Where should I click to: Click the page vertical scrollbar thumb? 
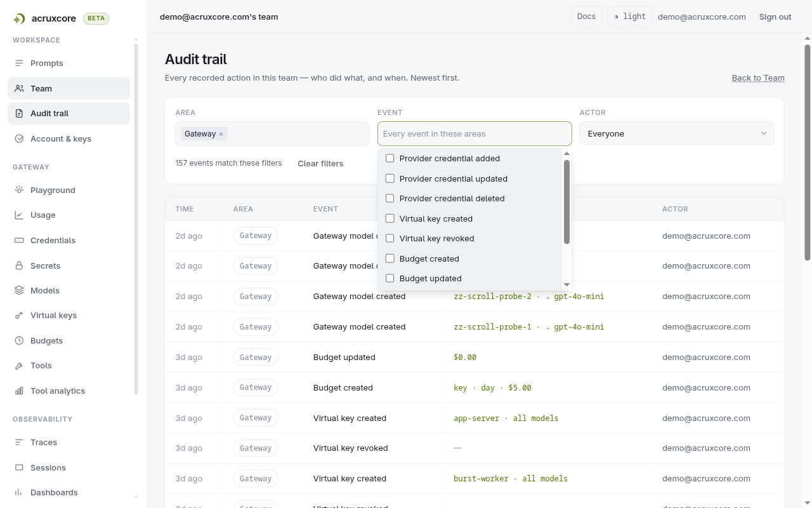pos(808,152)
